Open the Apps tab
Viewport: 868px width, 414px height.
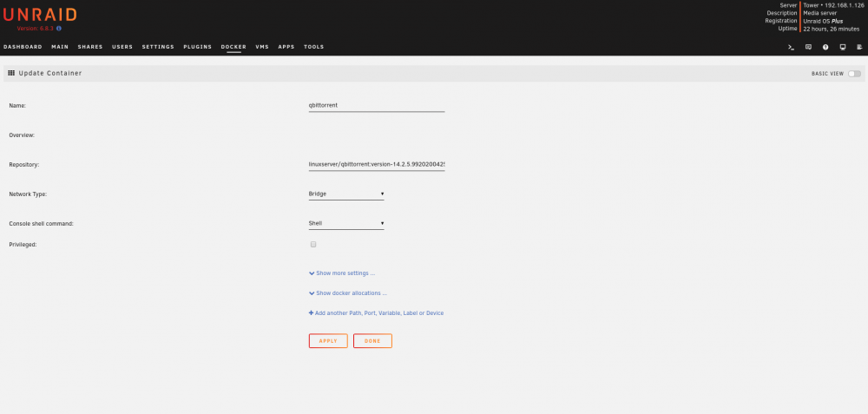click(286, 47)
